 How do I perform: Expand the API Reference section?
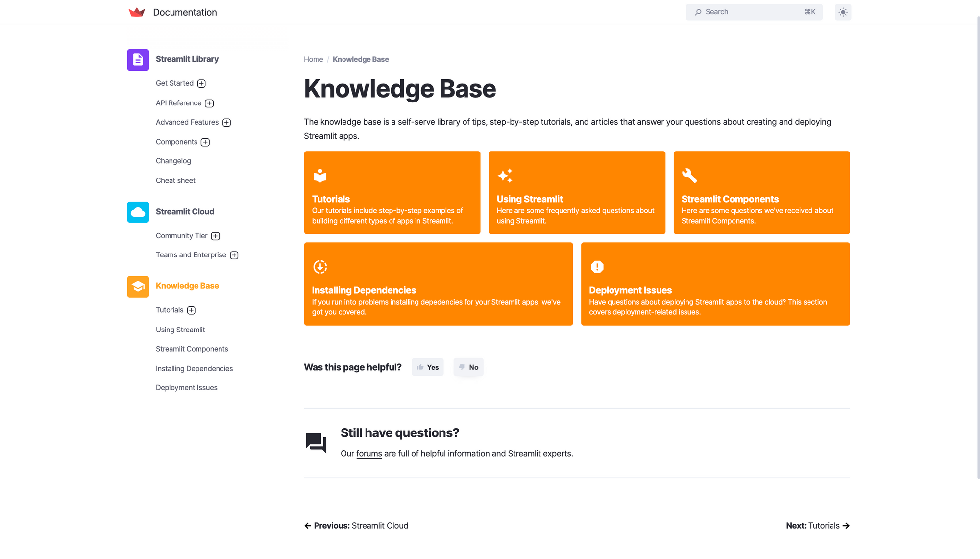(x=209, y=103)
